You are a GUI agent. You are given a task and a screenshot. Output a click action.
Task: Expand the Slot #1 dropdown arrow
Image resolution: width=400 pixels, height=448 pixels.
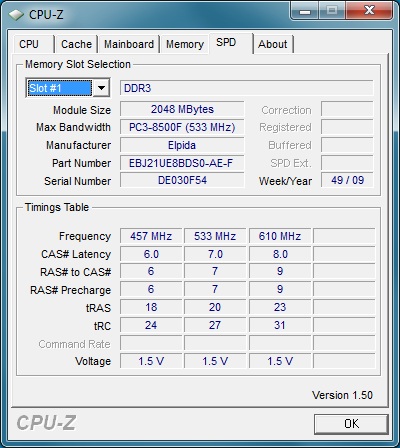pyautogui.click(x=101, y=88)
